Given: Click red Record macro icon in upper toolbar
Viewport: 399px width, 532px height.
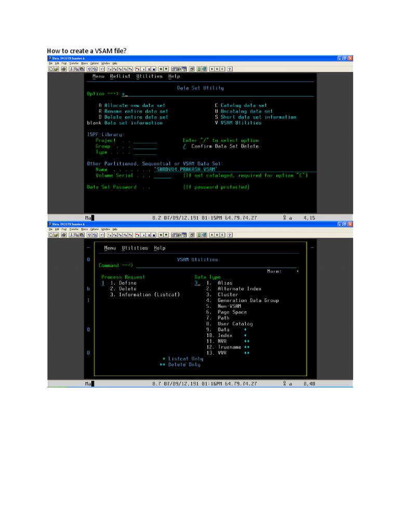Looking at the screenshot, I should click(x=137, y=69).
